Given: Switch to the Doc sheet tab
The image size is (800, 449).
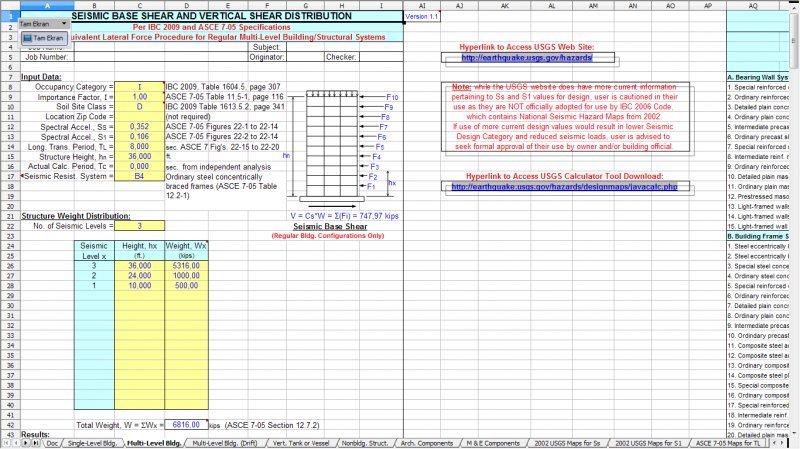Looking at the screenshot, I should coord(52,443).
